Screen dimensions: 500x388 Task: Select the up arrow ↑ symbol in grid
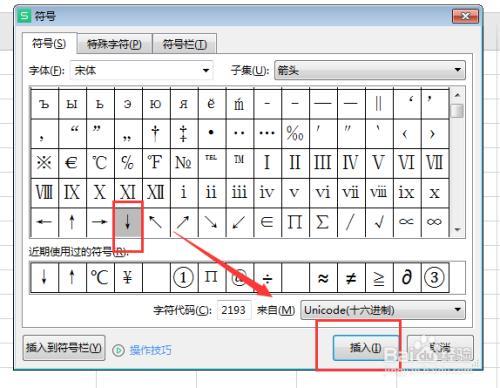pyautogui.click(x=72, y=222)
